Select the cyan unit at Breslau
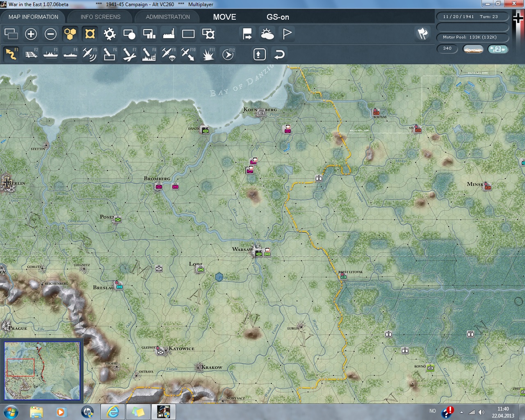The width and height of the screenshot is (525, 420). pos(119,286)
